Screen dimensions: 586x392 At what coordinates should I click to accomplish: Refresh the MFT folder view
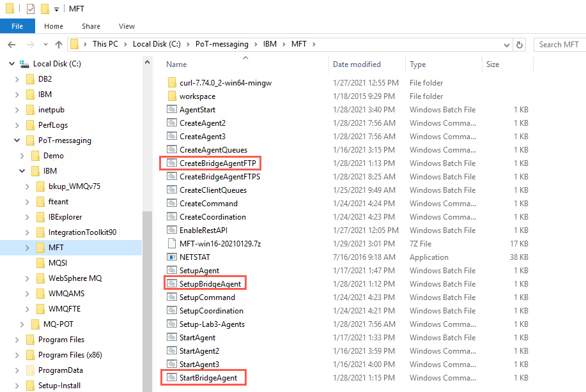click(520, 45)
